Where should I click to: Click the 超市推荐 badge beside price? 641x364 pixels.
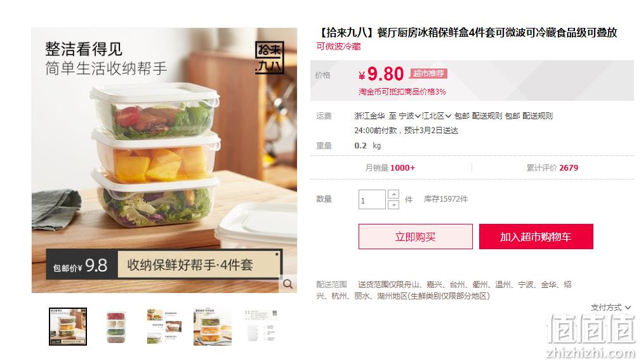[x=428, y=74]
